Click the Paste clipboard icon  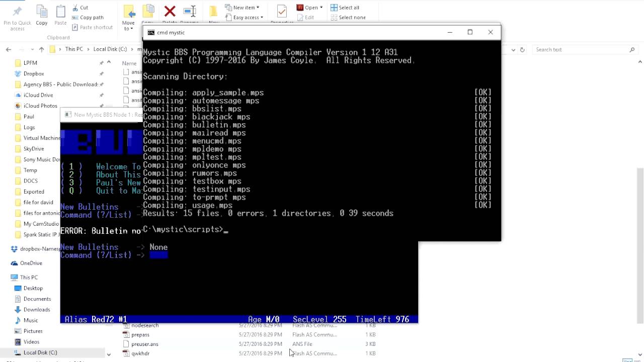[x=60, y=11]
